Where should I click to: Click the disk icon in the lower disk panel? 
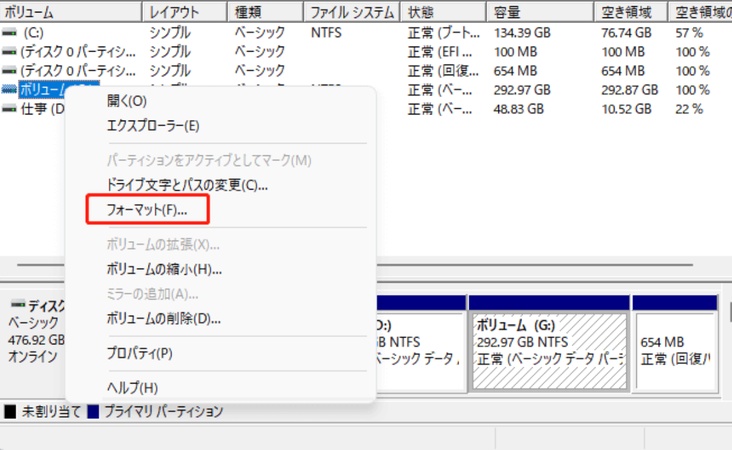coord(18,304)
